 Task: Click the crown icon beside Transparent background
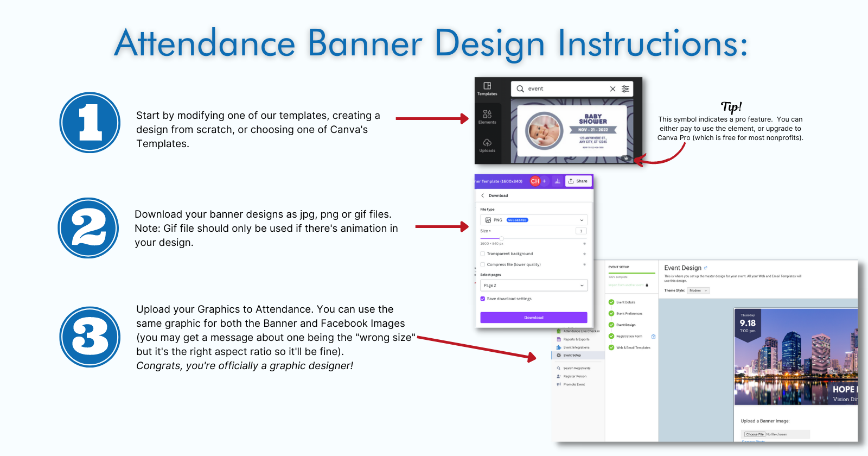[584, 254]
